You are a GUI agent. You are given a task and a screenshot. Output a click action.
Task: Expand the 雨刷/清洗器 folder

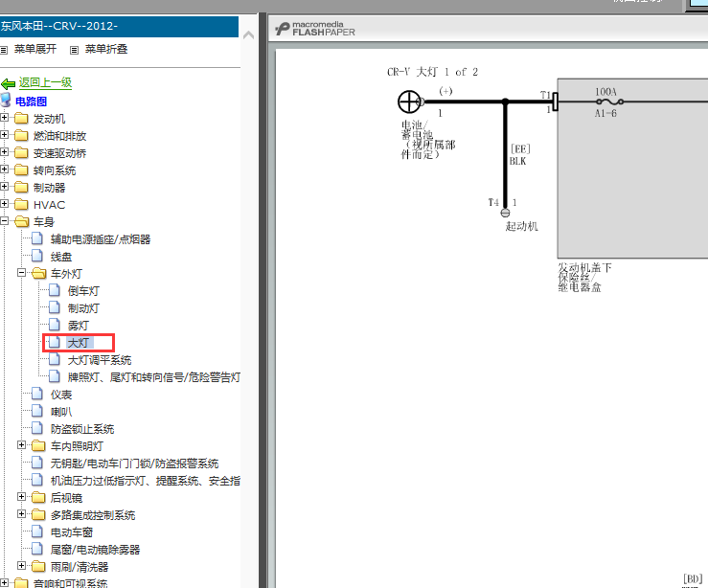[x=22, y=565]
